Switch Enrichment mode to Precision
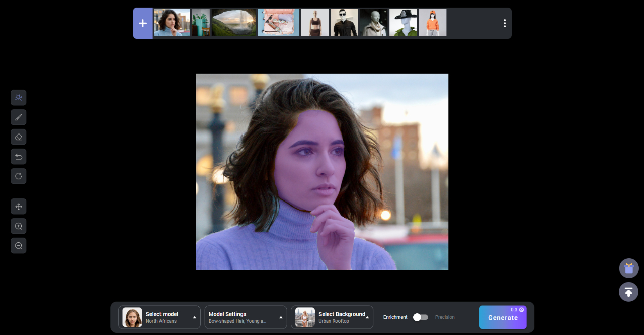Image resolution: width=644 pixels, height=335 pixels. (x=421, y=317)
